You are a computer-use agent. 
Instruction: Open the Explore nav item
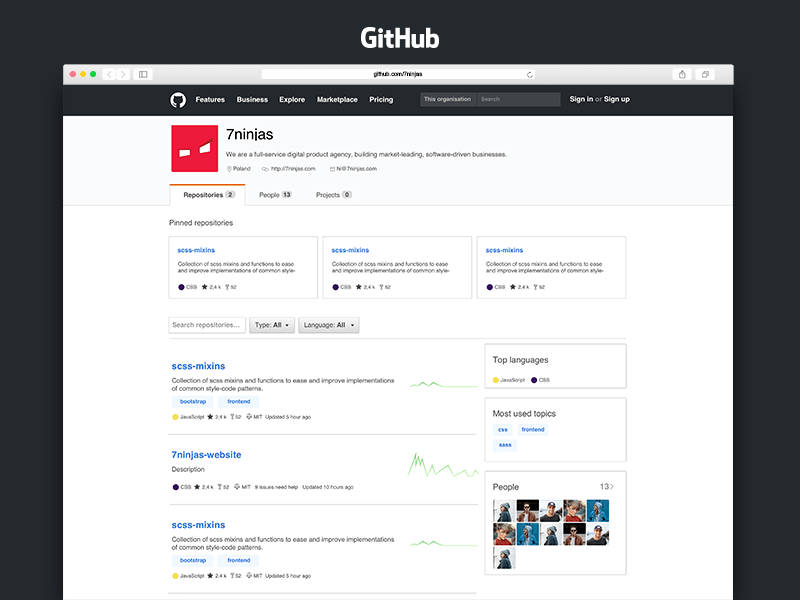(x=292, y=99)
